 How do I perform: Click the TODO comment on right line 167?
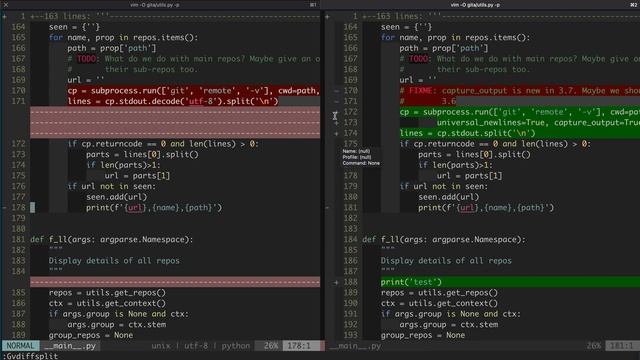tap(520, 59)
